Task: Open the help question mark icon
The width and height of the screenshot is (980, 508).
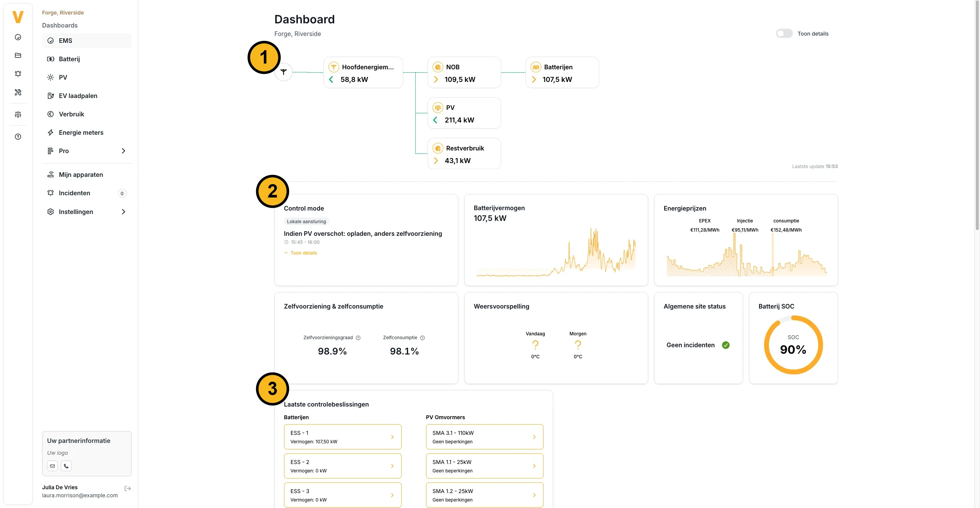Action: pos(18,137)
